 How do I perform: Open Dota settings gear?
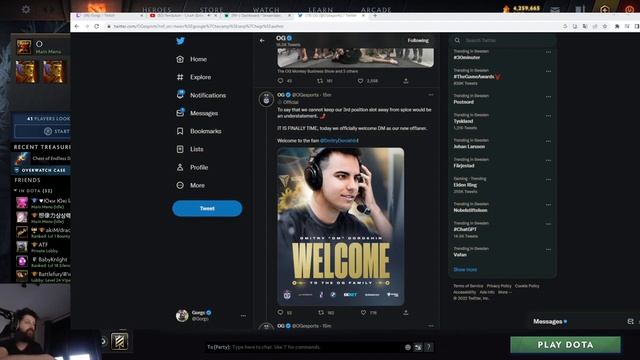point(26,9)
